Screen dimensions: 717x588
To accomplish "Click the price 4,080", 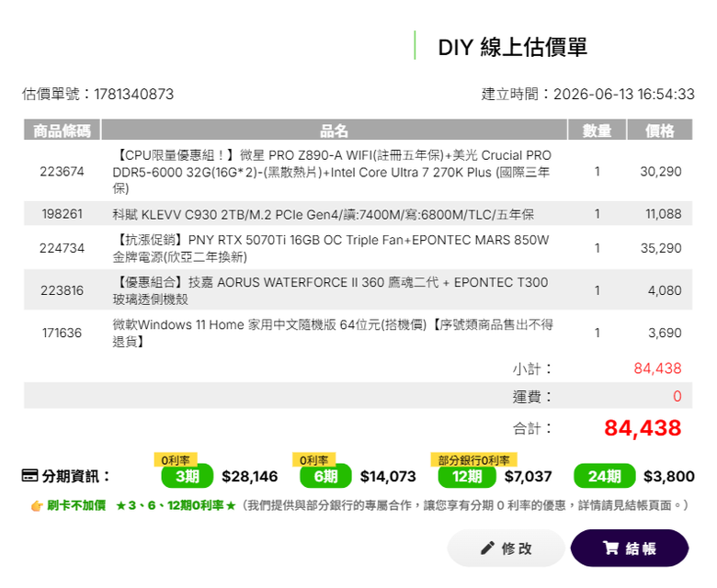I will [x=665, y=290].
